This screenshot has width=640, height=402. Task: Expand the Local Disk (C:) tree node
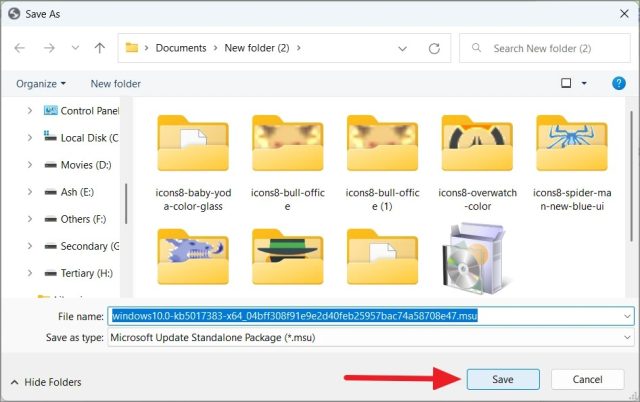pyautogui.click(x=30, y=138)
